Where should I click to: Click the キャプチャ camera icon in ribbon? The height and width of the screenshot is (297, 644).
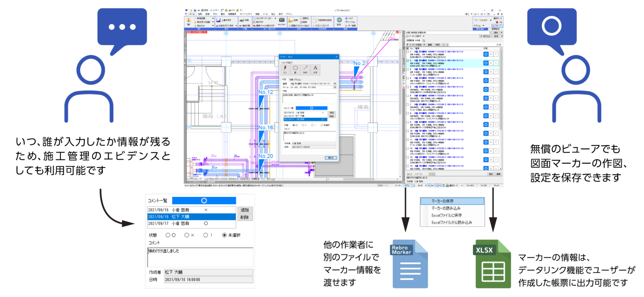pyautogui.click(x=281, y=20)
